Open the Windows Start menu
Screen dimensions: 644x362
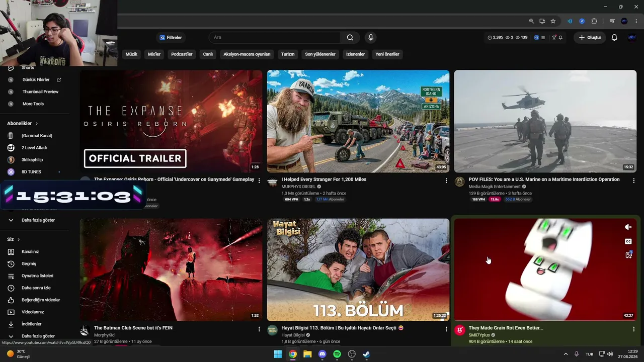coord(278,354)
